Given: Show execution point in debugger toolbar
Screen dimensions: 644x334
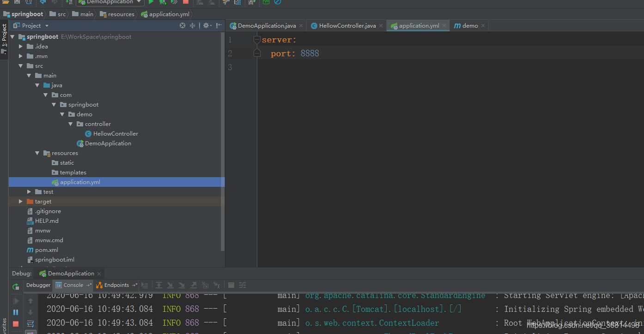Looking at the screenshot, I should tap(145, 285).
